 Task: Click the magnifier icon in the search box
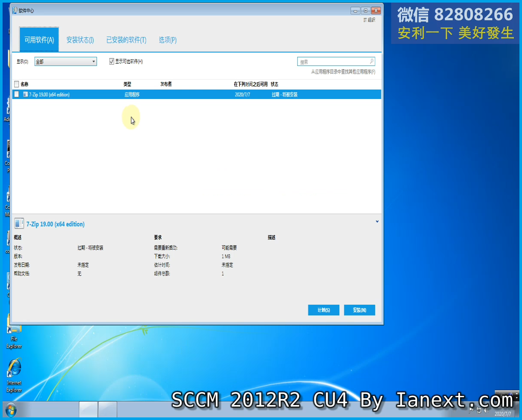(x=372, y=61)
